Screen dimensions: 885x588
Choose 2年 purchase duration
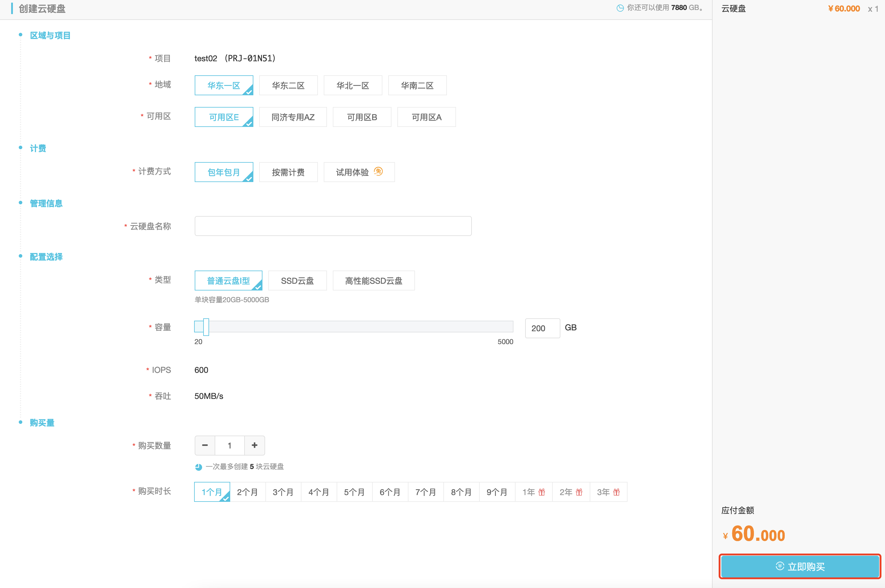coord(571,492)
